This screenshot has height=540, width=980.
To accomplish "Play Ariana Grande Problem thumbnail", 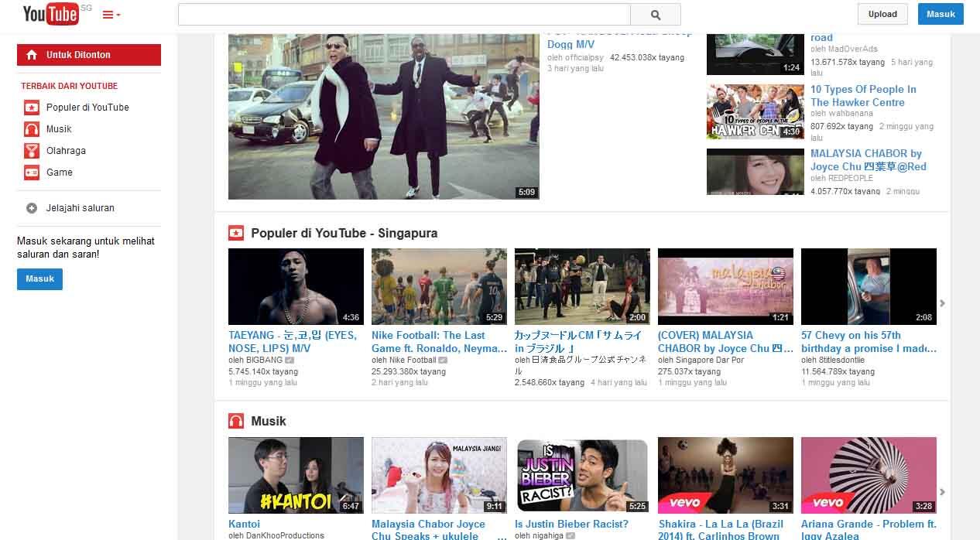I will tap(869, 475).
